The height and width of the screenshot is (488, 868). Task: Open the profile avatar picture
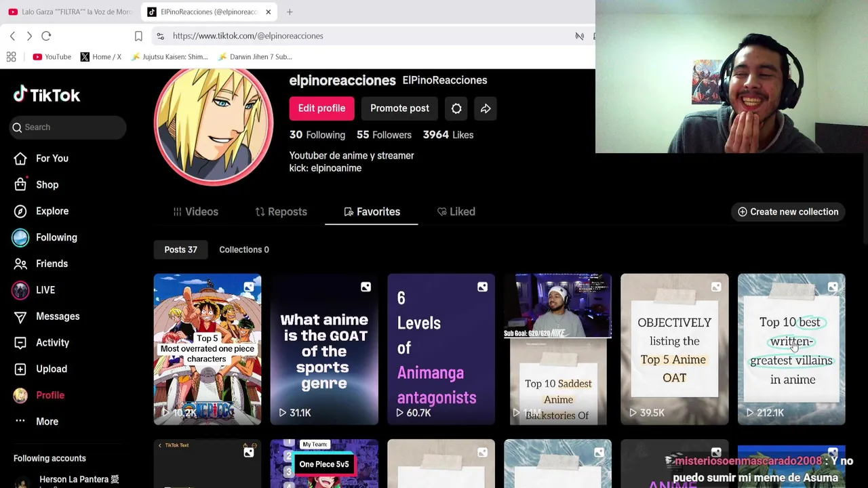(x=214, y=126)
